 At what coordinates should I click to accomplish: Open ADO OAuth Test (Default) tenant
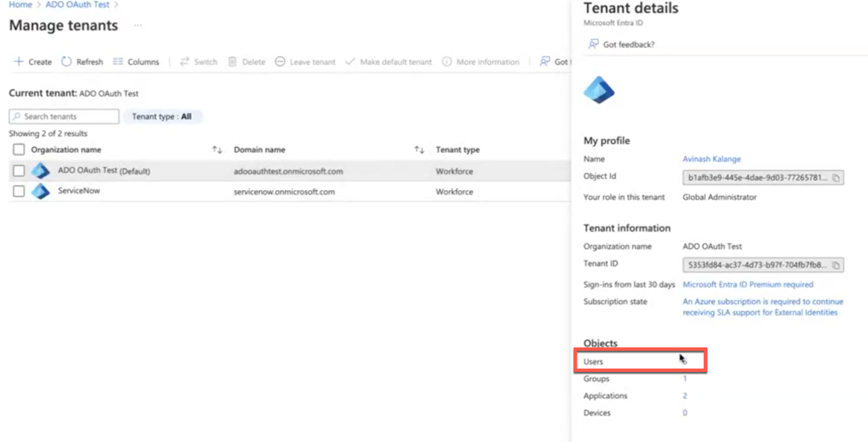tap(104, 171)
